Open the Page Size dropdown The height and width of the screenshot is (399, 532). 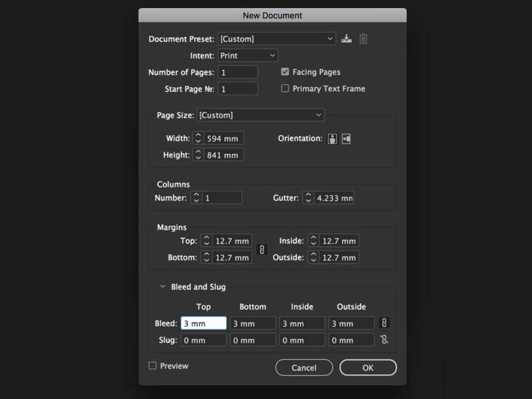261,114
